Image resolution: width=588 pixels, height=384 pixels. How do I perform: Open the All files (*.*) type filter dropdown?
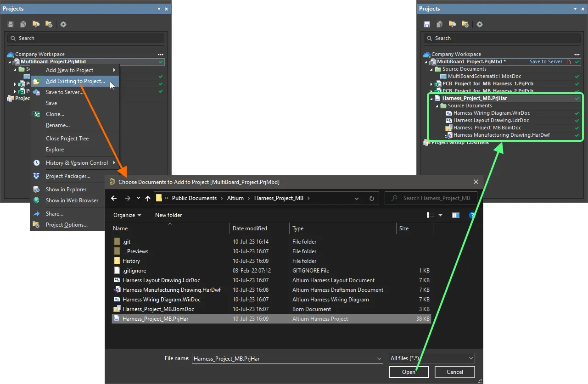tap(470, 358)
